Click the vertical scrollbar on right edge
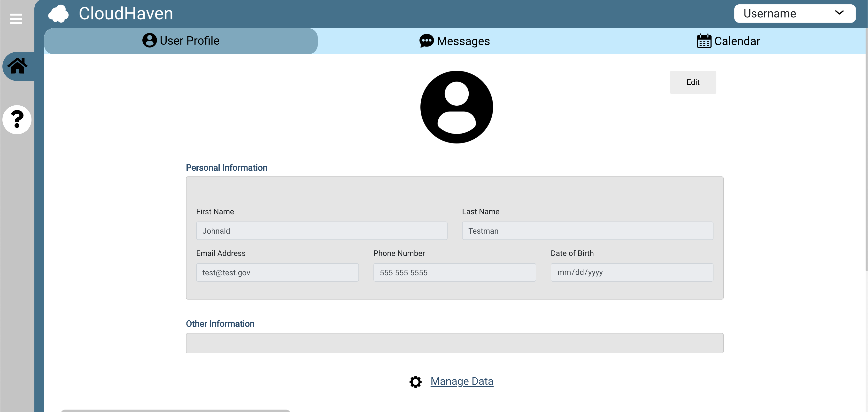 click(x=866, y=148)
